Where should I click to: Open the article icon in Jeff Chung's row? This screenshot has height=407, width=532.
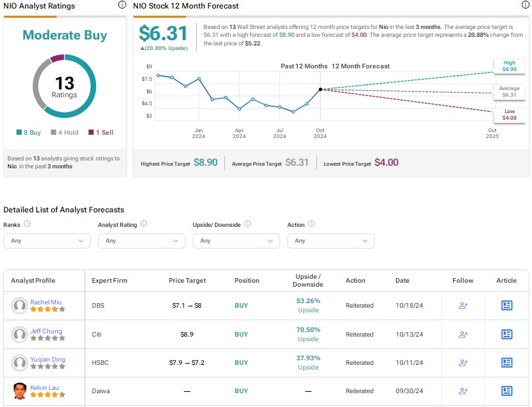[x=506, y=334]
